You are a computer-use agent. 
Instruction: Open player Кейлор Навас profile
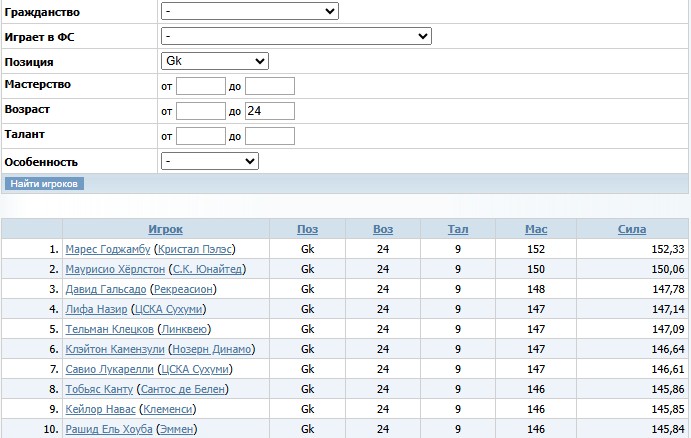[100, 409]
